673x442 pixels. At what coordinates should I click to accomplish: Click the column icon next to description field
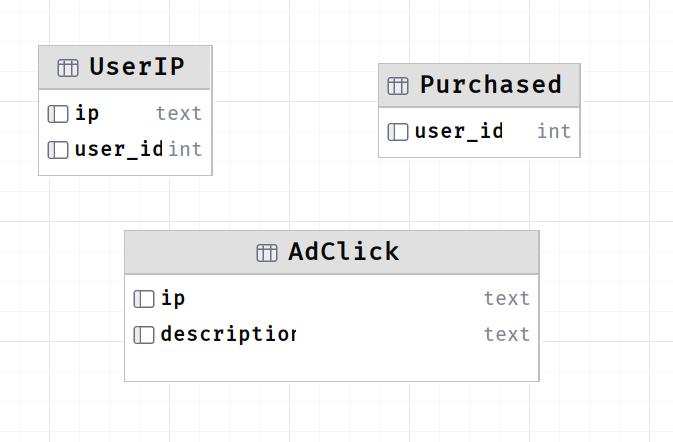click(144, 335)
